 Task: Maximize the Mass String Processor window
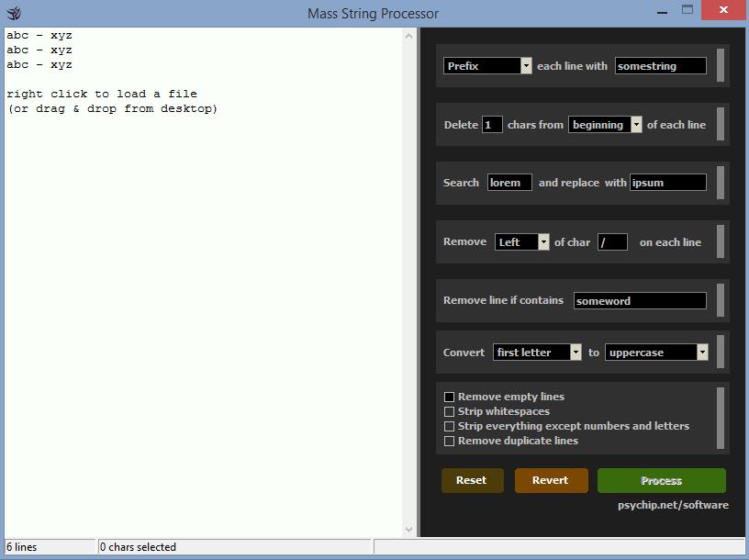click(x=688, y=10)
